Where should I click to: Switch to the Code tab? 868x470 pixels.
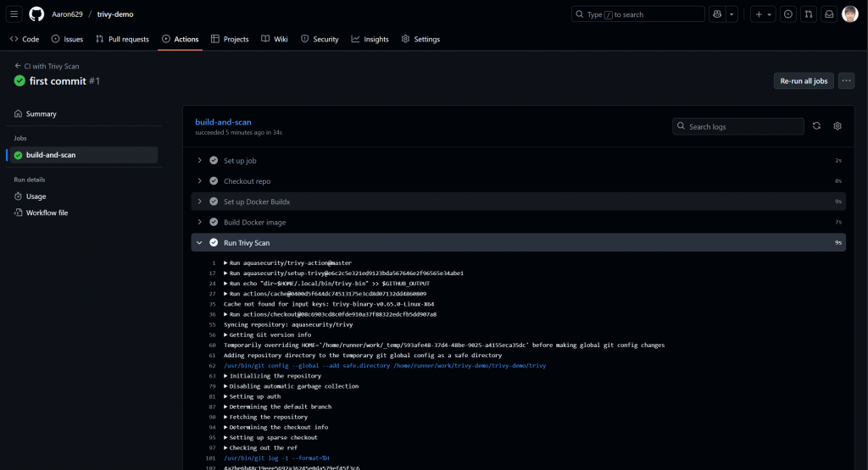25,39
